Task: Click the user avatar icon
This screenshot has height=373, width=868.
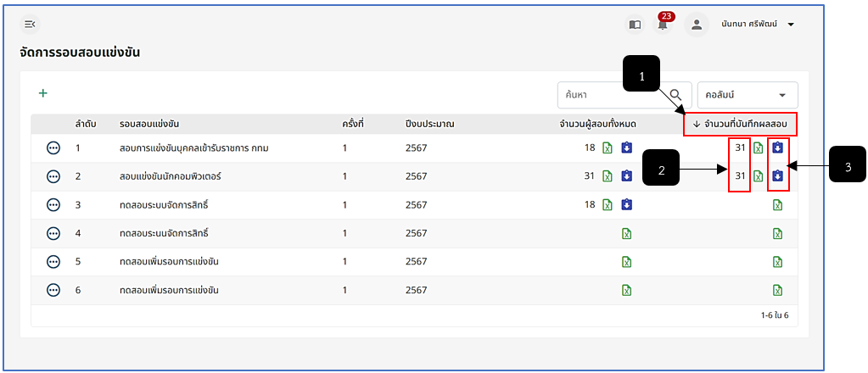Action: pos(697,25)
